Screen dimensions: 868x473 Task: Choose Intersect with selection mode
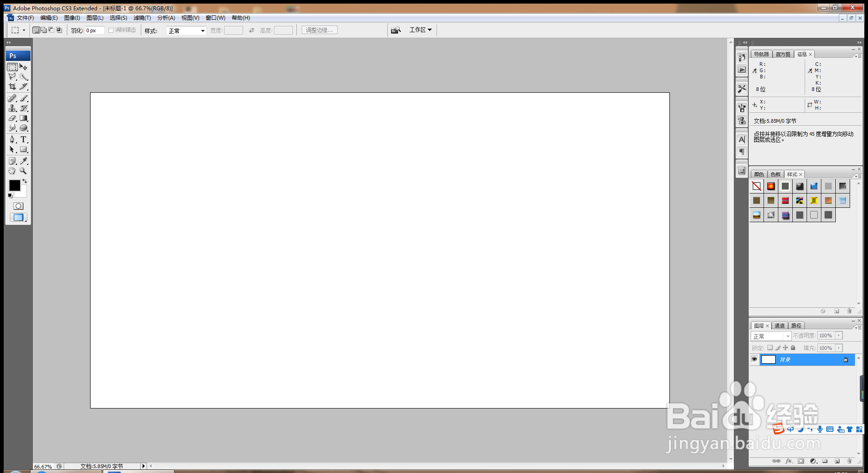[59, 30]
